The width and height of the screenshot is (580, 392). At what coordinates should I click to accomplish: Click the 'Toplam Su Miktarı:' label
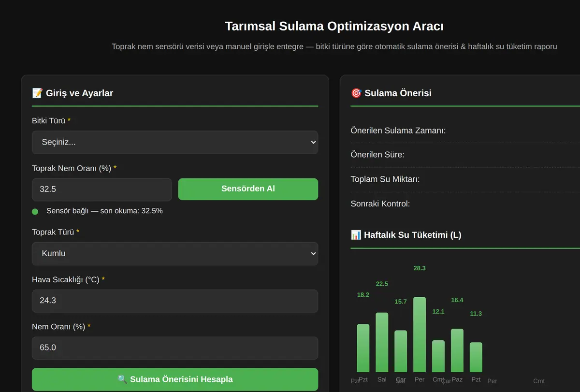(x=385, y=179)
